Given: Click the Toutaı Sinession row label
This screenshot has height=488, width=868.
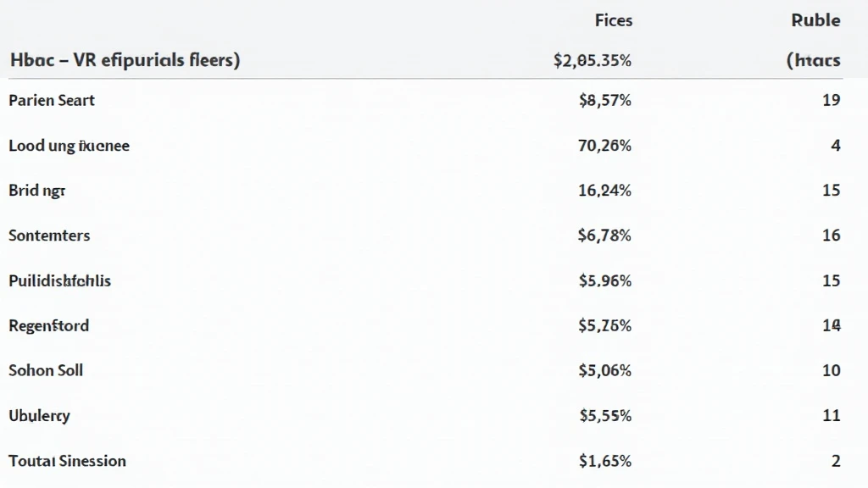Looking at the screenshot, I should pyautogui.click(x=68, y=461).
